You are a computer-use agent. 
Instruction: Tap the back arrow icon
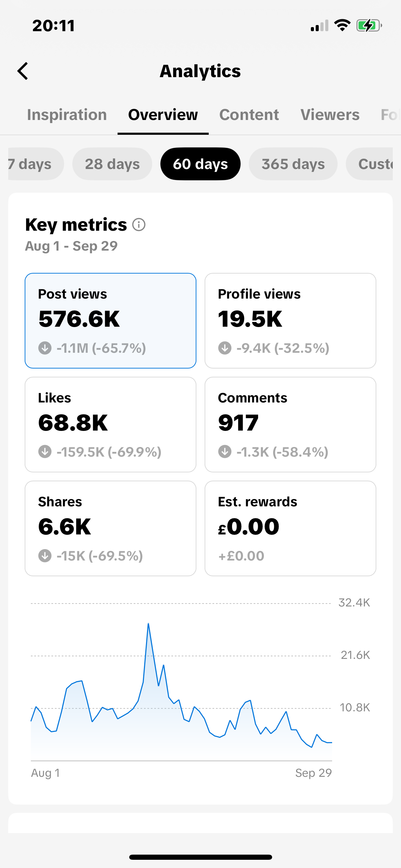pyautogui.click(x=23, y=71)
